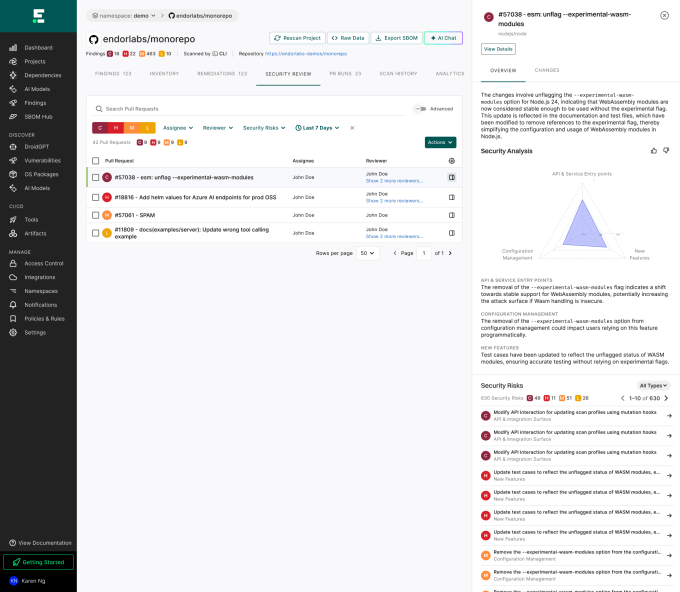Tick the checkbox for PR #11809
This screenshot has height=592, width=680.
[95, 233]
